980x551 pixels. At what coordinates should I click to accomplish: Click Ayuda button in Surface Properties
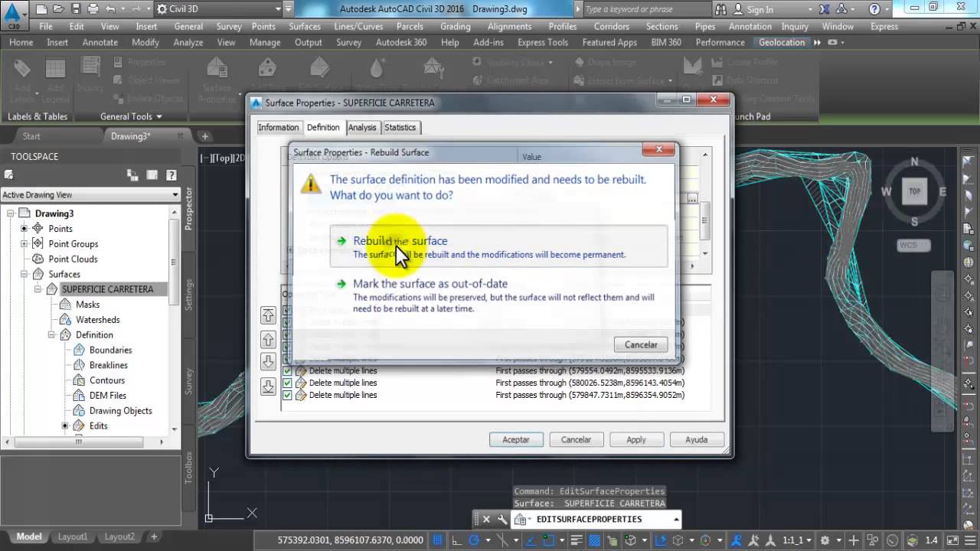(x=697, y=439)
